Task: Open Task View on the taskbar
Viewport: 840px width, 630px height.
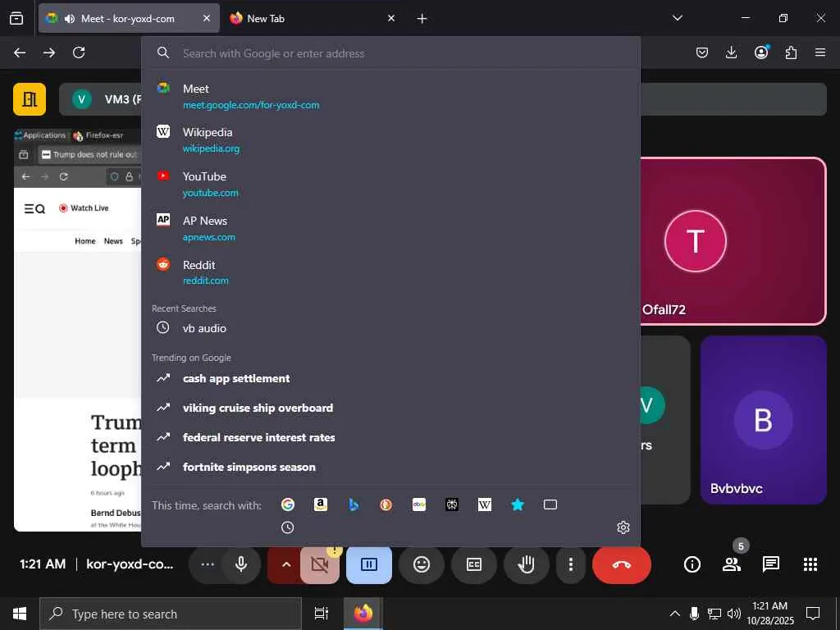Action: (321, 614)
